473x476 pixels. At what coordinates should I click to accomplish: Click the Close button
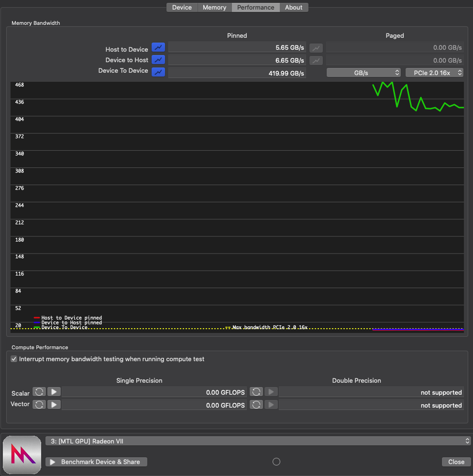click(x=456, y=462)
